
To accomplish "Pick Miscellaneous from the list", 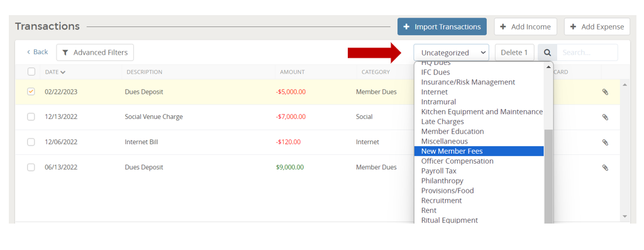I will [479, 142].
